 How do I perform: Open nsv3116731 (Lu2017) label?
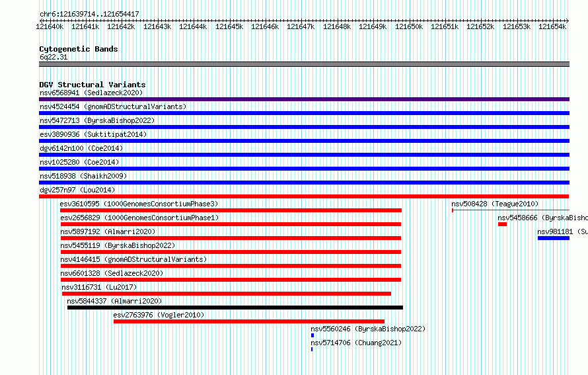click(x=99, y=287)
